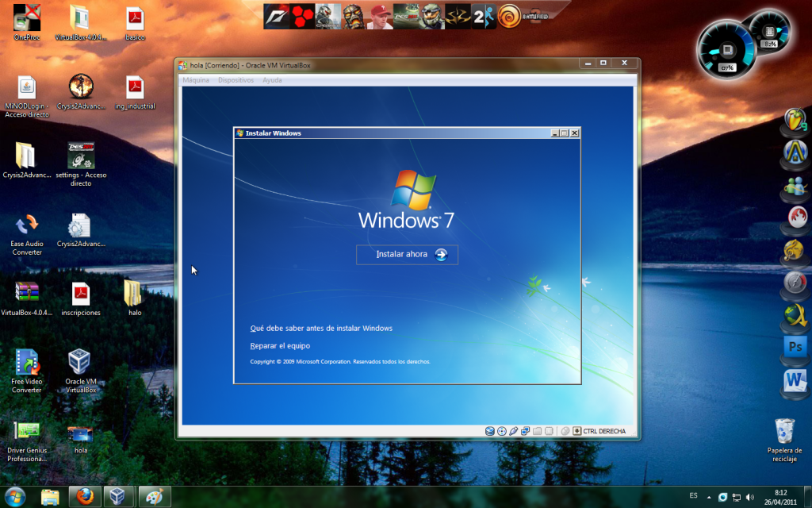
Task: Select the basico PDF file on desktop
Action: pyautogui.click(x=135, y=23)
